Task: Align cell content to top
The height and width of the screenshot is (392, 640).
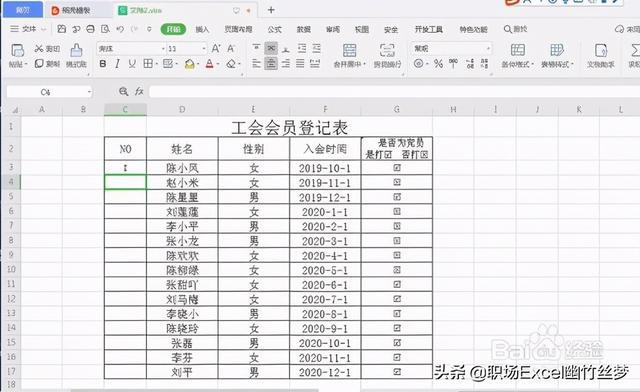Action: point(256,48)
